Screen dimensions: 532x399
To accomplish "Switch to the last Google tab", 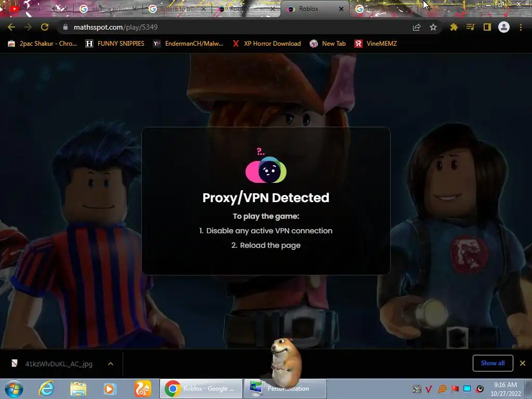I will (383, 9).
